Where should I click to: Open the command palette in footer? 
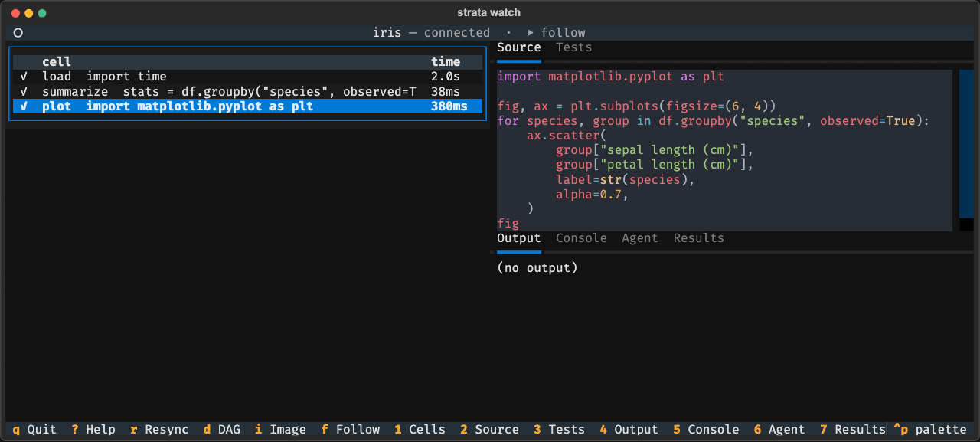(930, 430)
